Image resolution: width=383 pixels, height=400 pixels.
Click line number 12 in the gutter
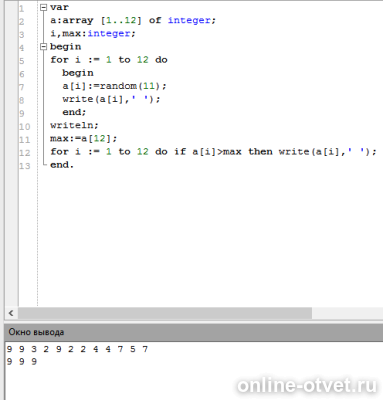point(24,153)
